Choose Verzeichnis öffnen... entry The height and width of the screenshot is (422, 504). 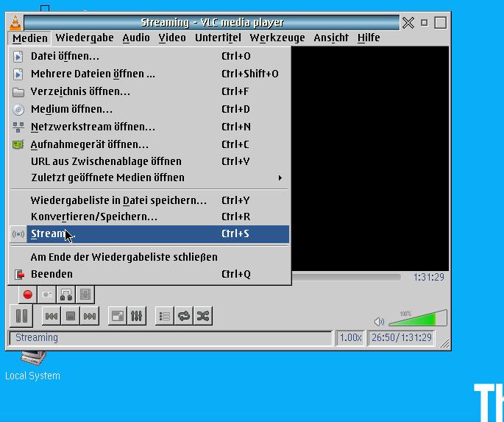[149, 91]
